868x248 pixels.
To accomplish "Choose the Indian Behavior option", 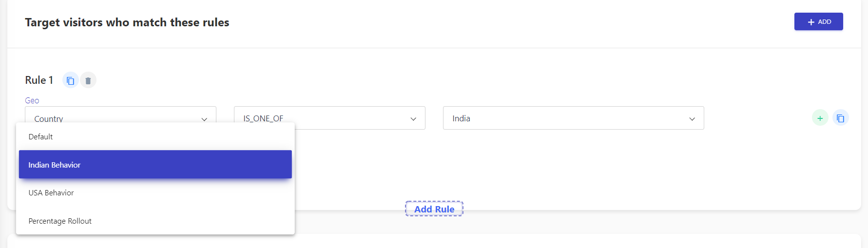I will (x=155, y=165).
